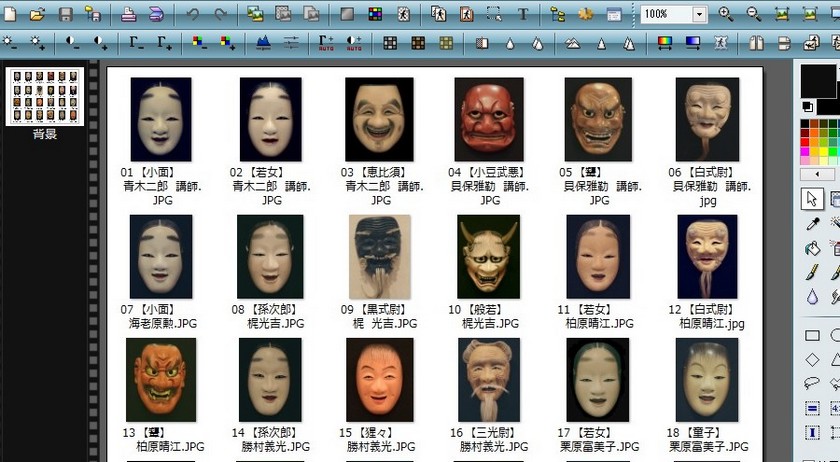Screen dimensions: 840x462
Task: Open the rainbow hue adjustment icon
Action: 665,42
